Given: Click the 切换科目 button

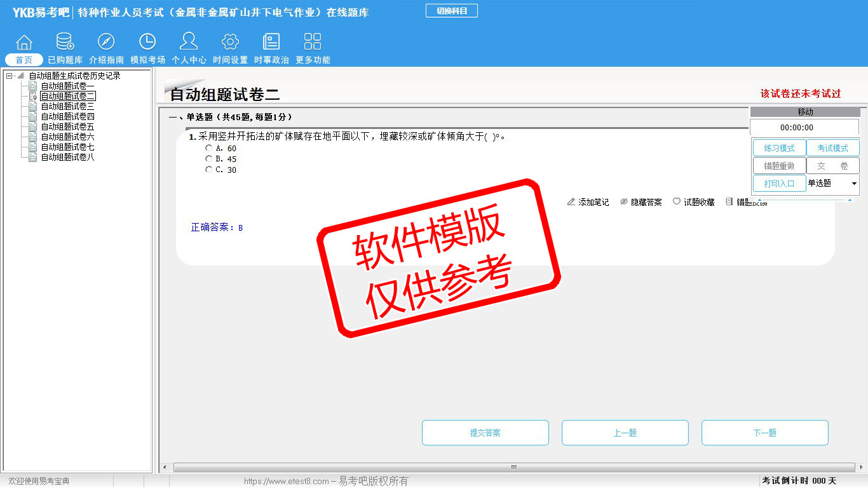Looking at the screenshot, I should click(451, 11).
